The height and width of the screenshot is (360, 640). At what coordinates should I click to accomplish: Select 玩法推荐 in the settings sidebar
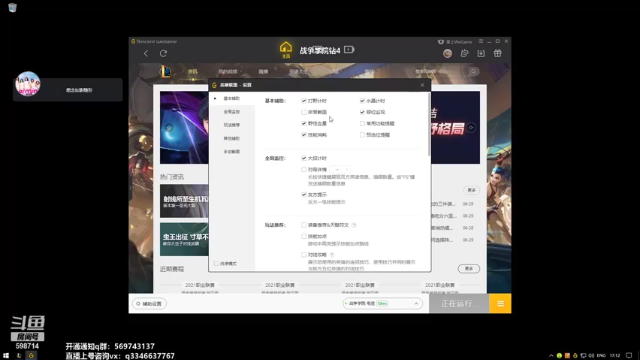click(x=232, y=125)
